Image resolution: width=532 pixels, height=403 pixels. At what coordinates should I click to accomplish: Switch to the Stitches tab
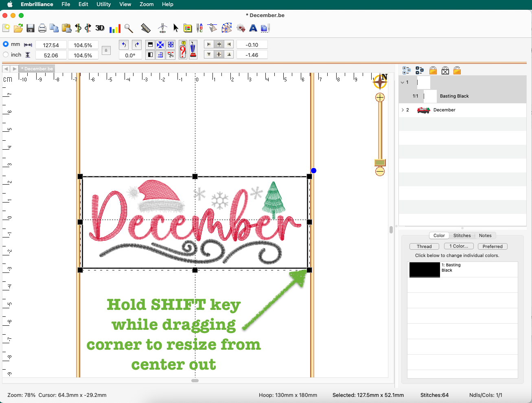[462, 235]
